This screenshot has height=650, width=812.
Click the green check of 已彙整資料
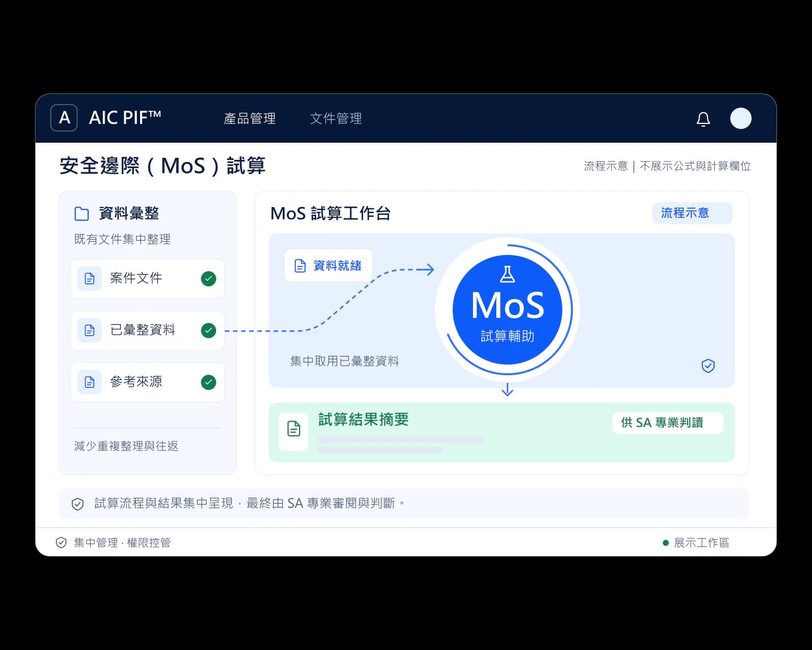209,330
